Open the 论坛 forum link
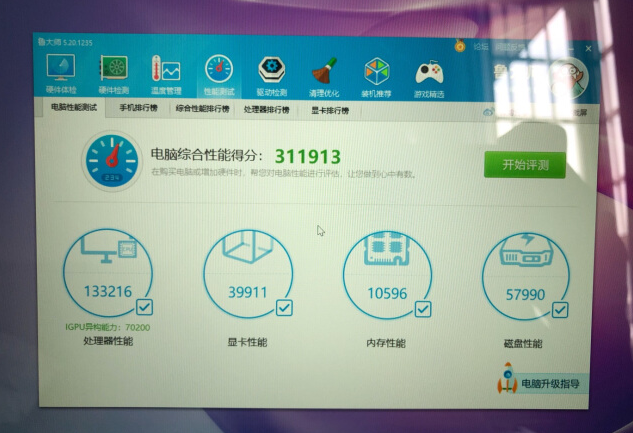Image resolution: width=633 pixels, height=433 pixels. coord(480,47)
